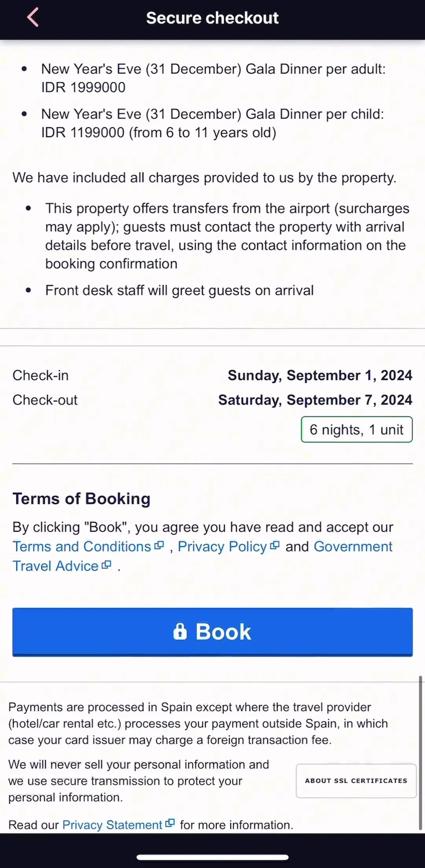Image resolution: width=425 pixels, height=868 pixels.
Task: Tap the Secure checkout header title
Action: coord(213,18)
